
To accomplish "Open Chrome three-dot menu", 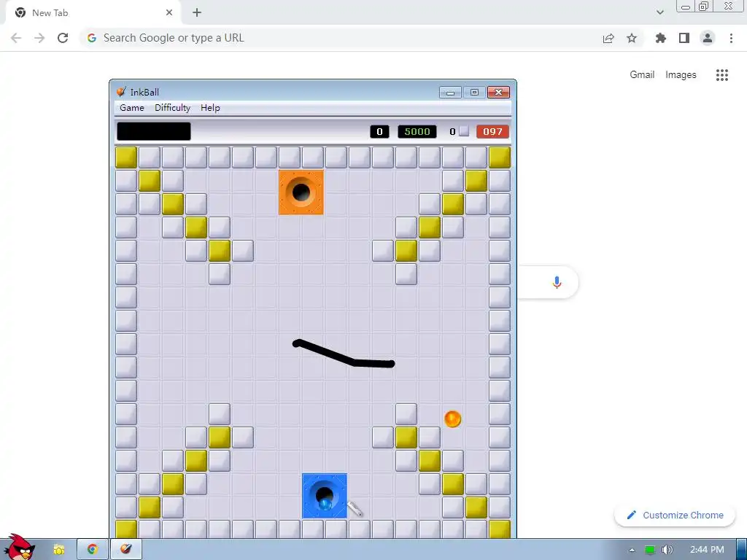I will 731,38.
